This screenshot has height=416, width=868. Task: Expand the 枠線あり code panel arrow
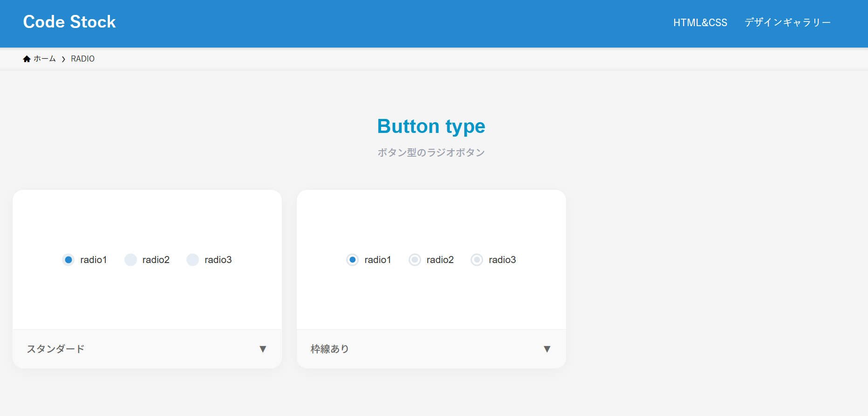547,349
